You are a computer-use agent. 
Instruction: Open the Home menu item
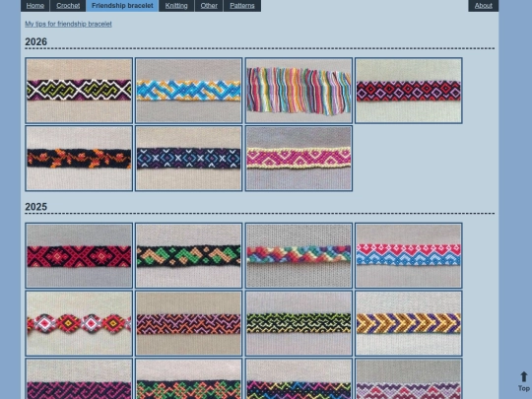point(35,6)
